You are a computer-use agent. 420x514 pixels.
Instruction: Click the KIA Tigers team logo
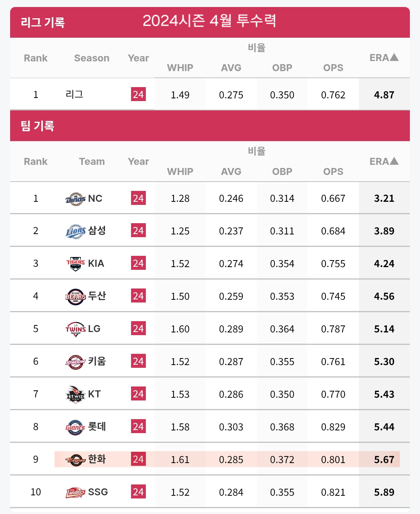(x=75, y=264)
